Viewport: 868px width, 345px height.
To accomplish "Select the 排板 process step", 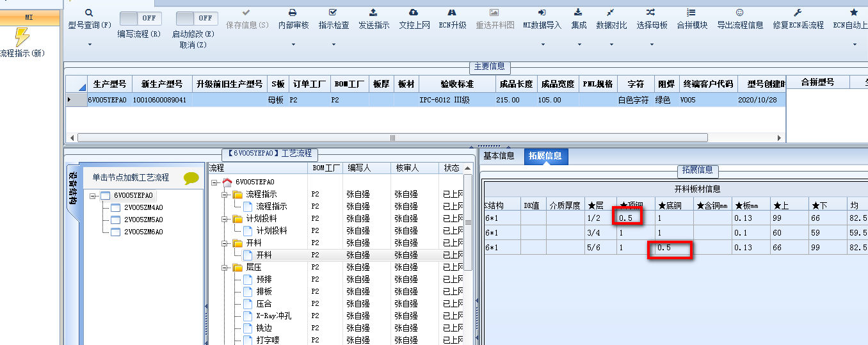I will tap(264, 291).
